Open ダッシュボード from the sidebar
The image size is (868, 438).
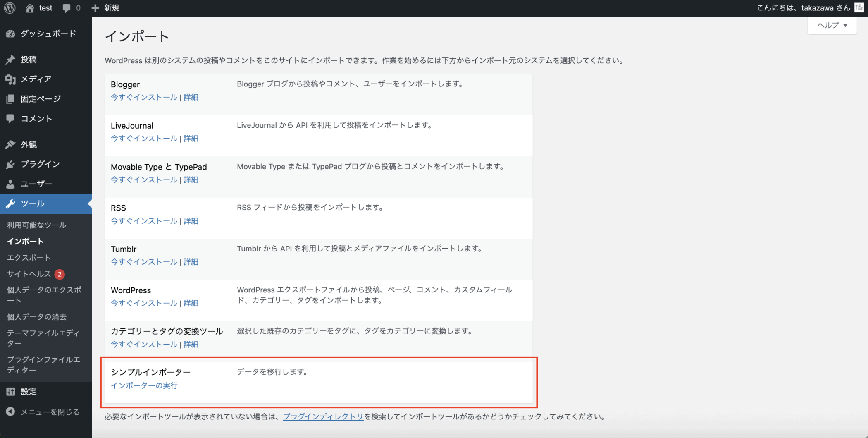[48, 34]
